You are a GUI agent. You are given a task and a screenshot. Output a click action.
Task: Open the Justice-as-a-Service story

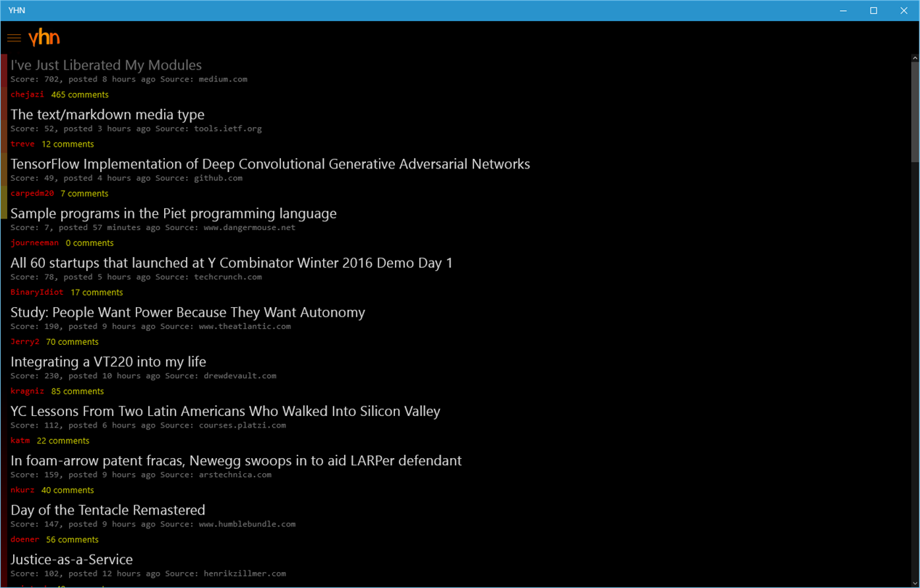pyautogui.click(x=71, y=558)
